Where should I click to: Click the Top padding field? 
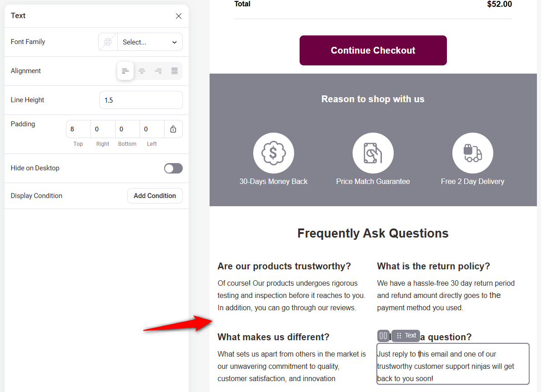(x=78, y=129)
